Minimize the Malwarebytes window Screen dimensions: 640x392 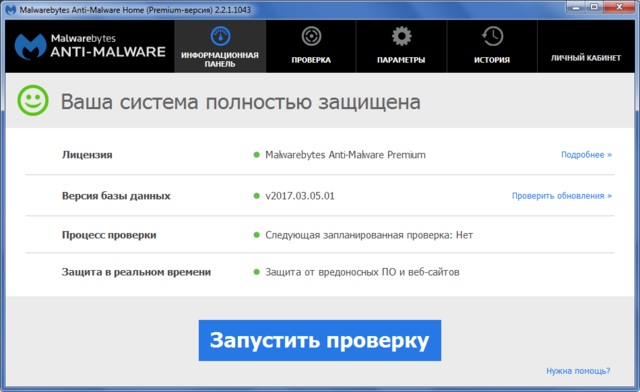tap(576, 7)
